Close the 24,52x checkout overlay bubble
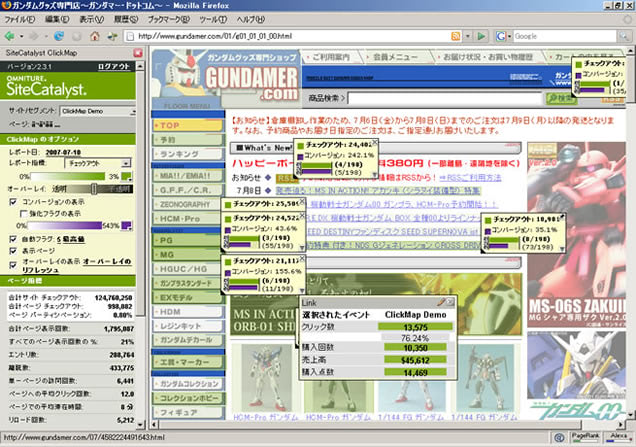Screen dimensions: 636x447 302,216
